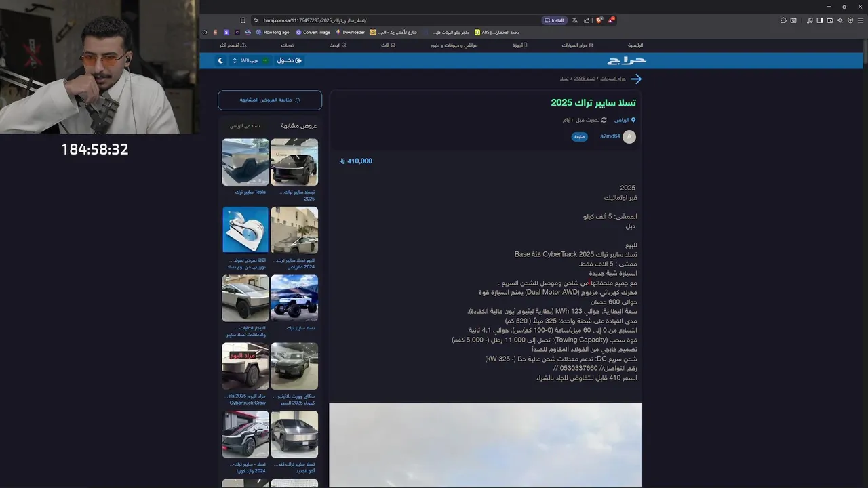Open the browser main menu hamburger

(861, 20)
